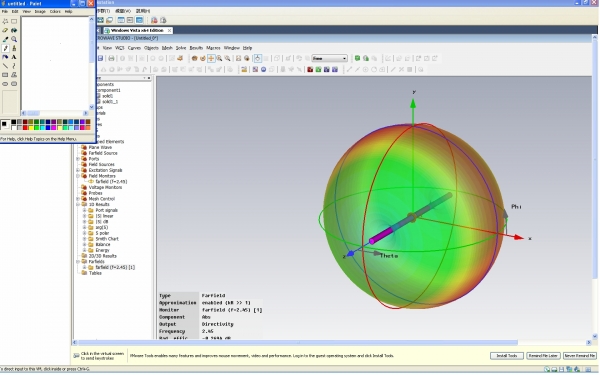
Task: Open the Macros menu in CST
Action: pyautogui.click(x=213, y=48)
